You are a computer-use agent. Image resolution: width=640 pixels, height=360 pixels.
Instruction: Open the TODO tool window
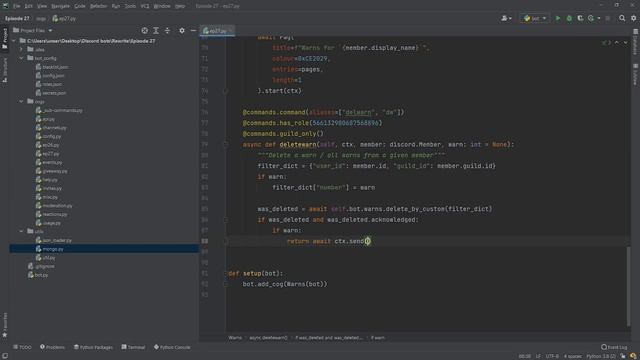tap(22, 347)
